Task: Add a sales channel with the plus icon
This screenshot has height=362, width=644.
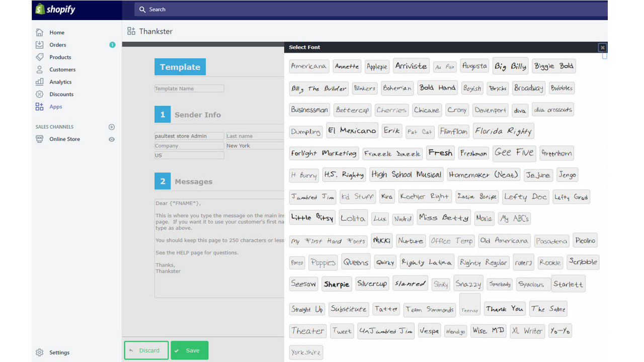Action: pos(111,127)
